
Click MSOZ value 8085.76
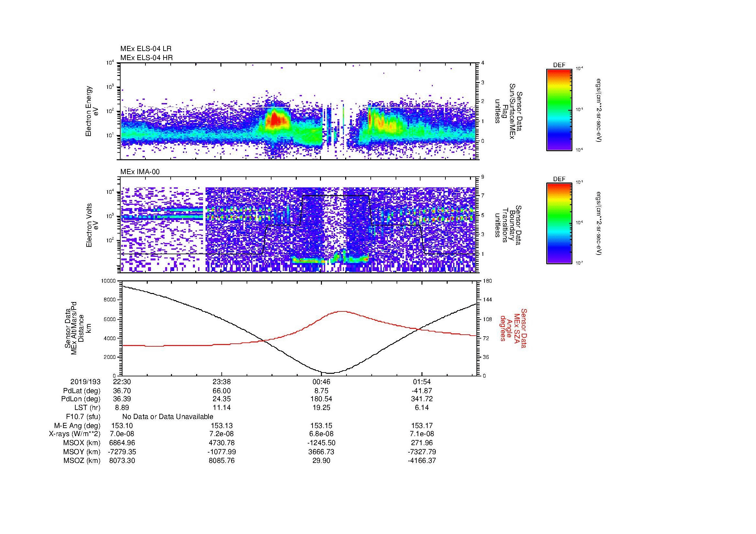222,461
